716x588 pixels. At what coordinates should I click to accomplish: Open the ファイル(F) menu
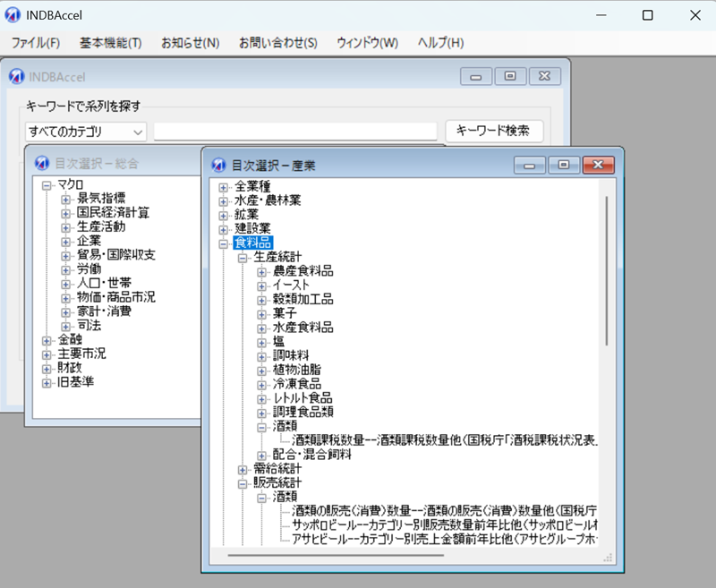(x=35, y=43)
